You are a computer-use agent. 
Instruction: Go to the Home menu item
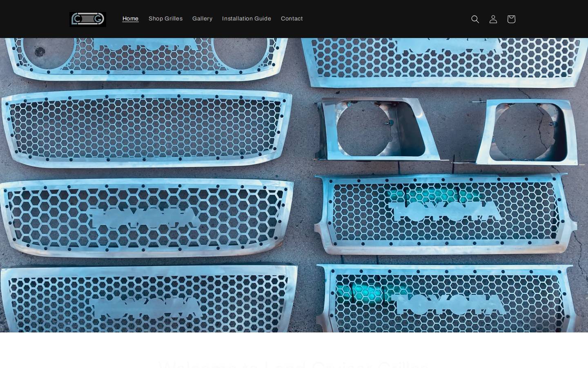[130, 19]
